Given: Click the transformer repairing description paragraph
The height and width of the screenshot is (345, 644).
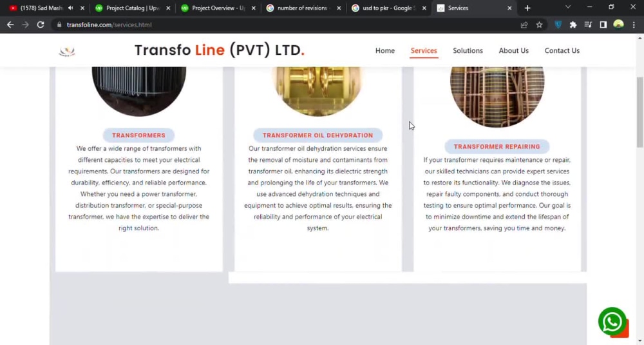Looking at the screenshot, I should [x=497, y=194].
